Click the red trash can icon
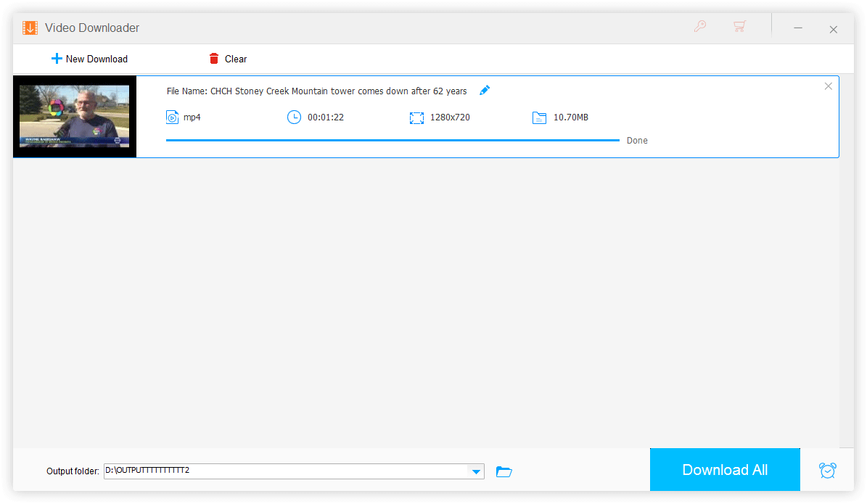Image resolution: width=867 pixels, height=504 pixels. pyautogui.click(x=214, y=59)
